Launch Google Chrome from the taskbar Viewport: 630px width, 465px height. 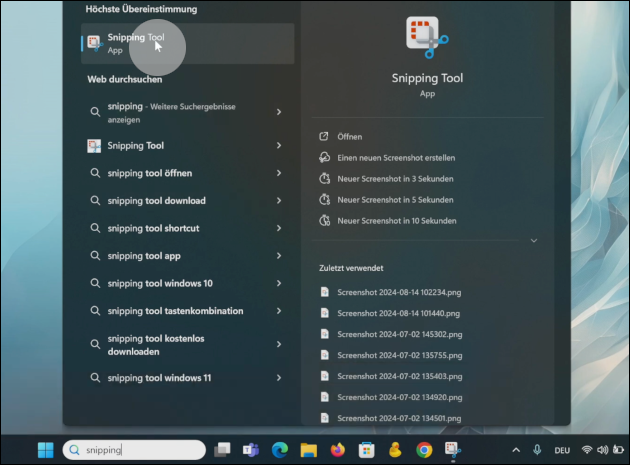(x=424, y=450)
